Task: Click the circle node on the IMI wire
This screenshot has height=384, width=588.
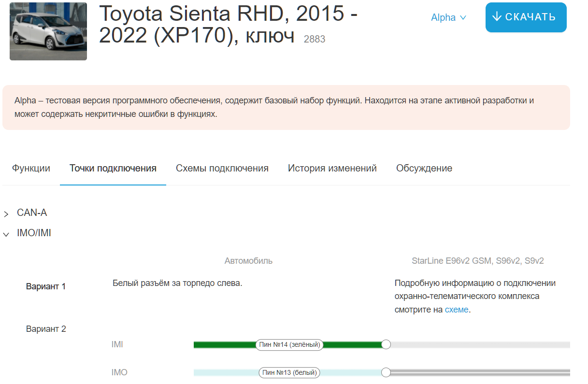Action: 386,344
